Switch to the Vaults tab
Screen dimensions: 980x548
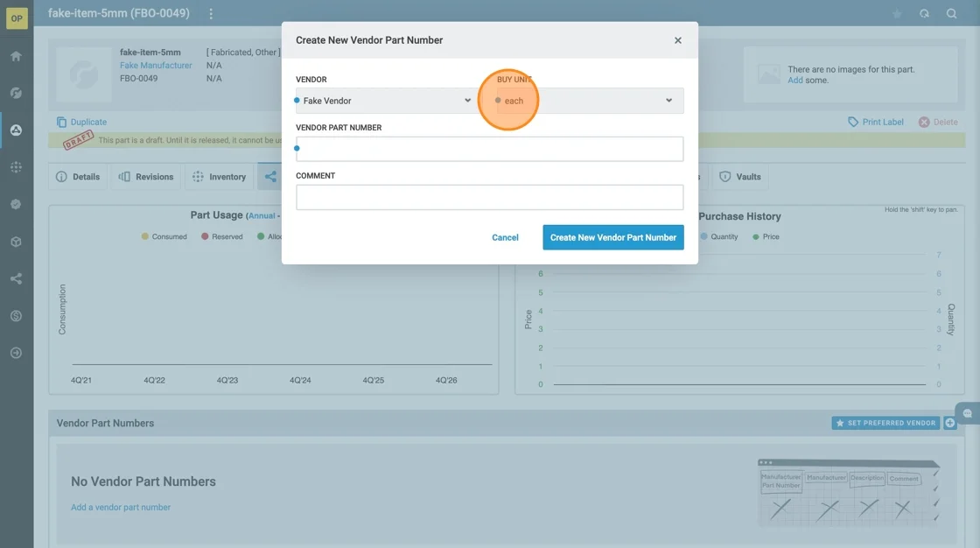coord(739,177)
